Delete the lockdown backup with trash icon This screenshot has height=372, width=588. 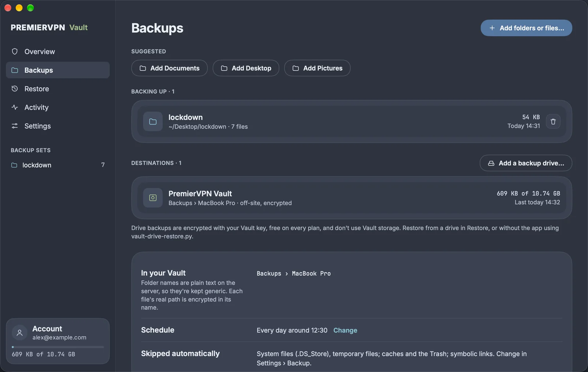coord(553,122)
